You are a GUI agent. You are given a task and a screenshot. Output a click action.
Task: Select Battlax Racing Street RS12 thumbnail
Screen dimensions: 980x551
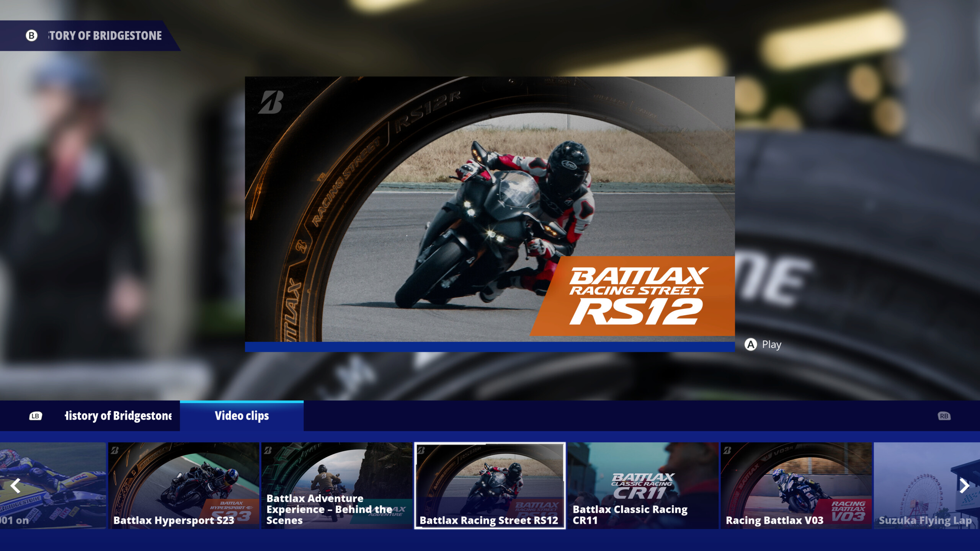click(490, 485)
